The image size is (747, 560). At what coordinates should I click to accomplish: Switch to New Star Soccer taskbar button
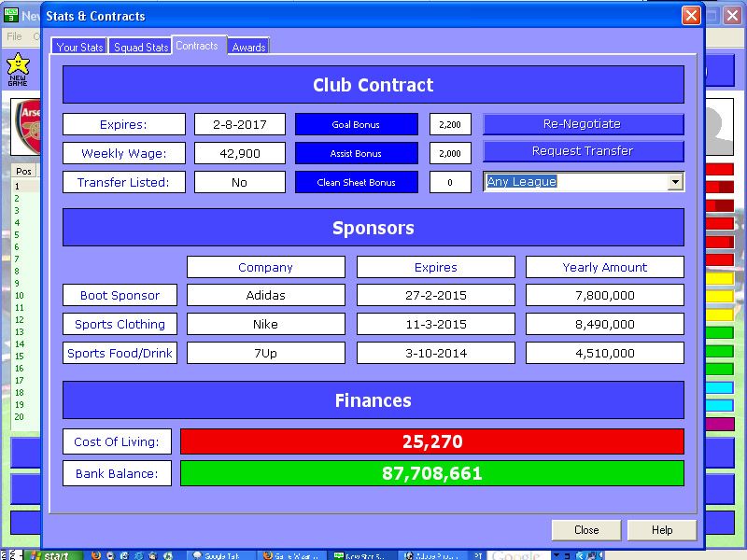(x=359, y=555)
